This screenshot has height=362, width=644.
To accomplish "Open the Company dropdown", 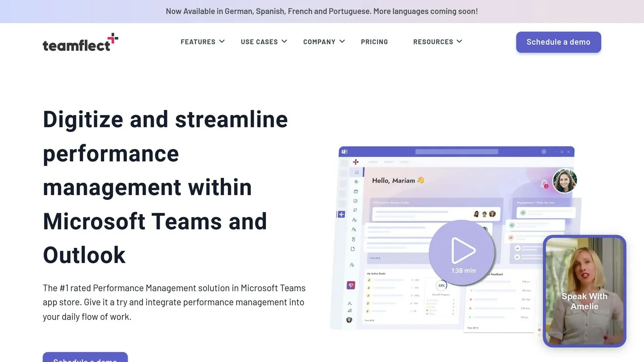I will (324, 42).
